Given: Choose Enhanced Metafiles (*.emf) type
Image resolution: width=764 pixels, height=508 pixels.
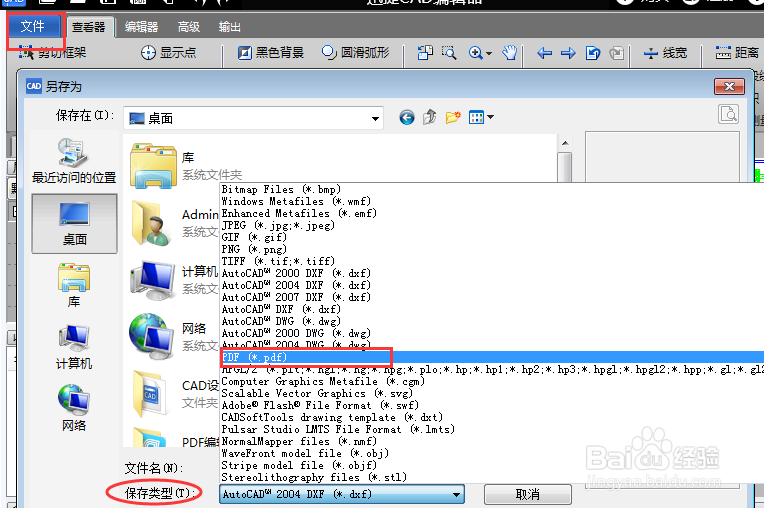Looking at the screenshot, I should [x=299, y=213].
